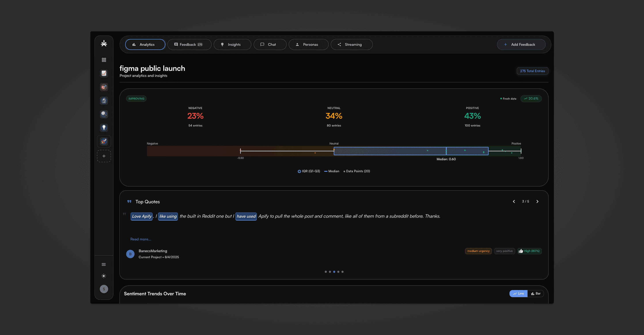Click the Add Feedback button
The width and height of the screenshot is (644, 335).
(x=521, y=45)
